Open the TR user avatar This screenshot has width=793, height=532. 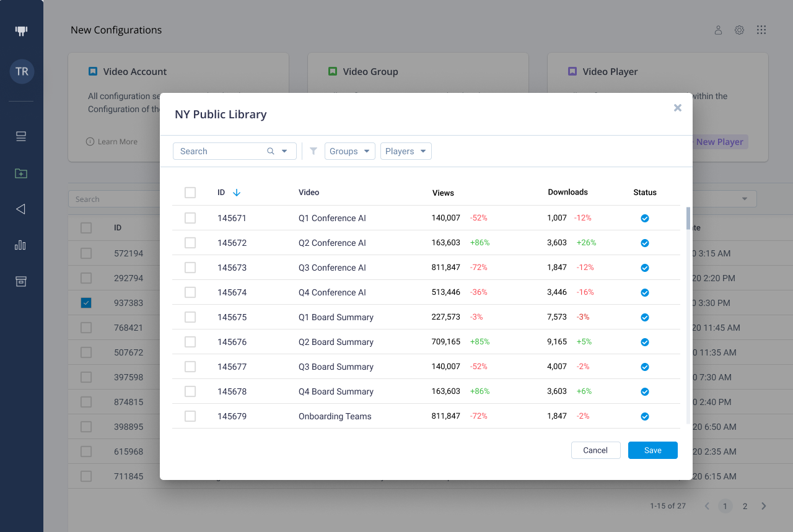coord(22,71)
